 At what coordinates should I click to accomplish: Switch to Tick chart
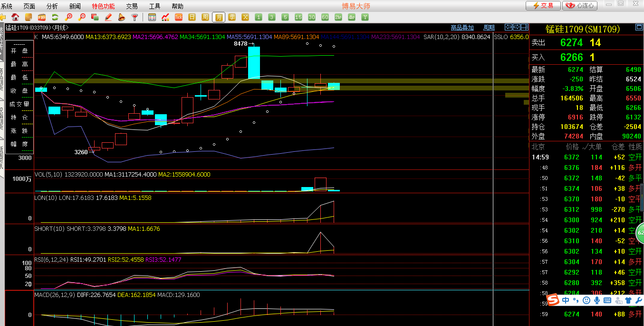179,17
